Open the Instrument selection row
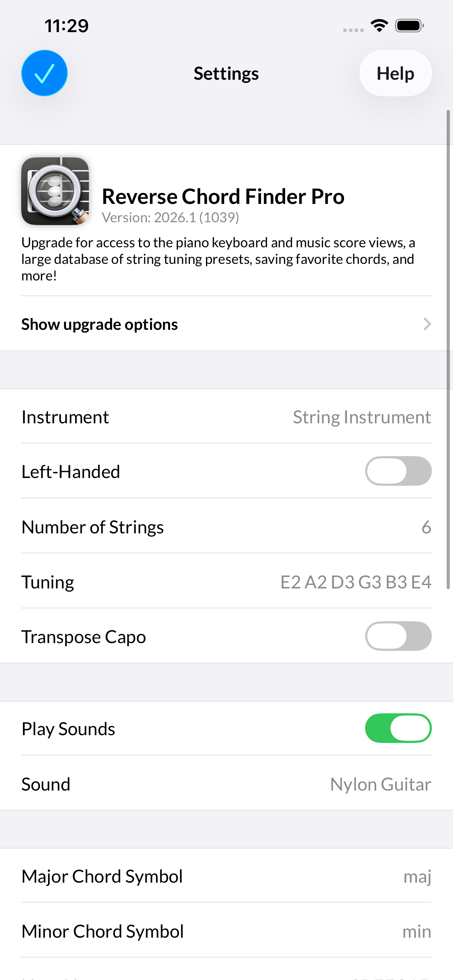 point(226,417)
